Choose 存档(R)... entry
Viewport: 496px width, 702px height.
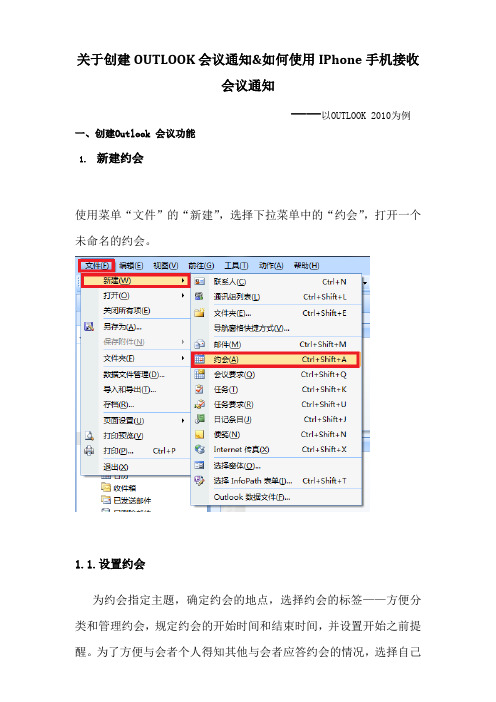(119, 405)
